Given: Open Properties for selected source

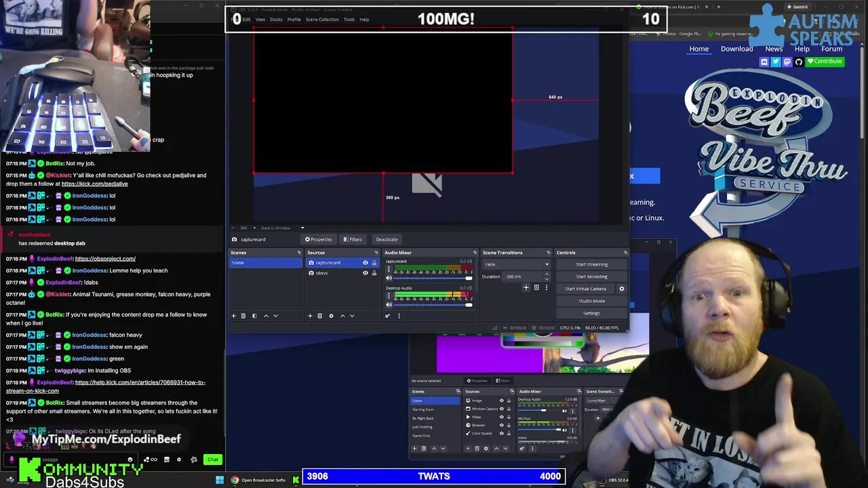Looking at the screenshot, I should pyautogui.click(x=319, y=239).
